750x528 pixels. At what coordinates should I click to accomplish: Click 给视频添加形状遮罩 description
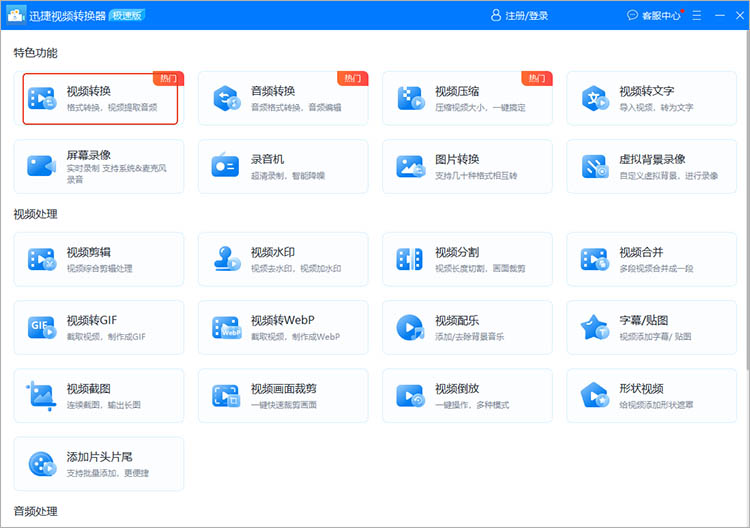tap(656, 405)
